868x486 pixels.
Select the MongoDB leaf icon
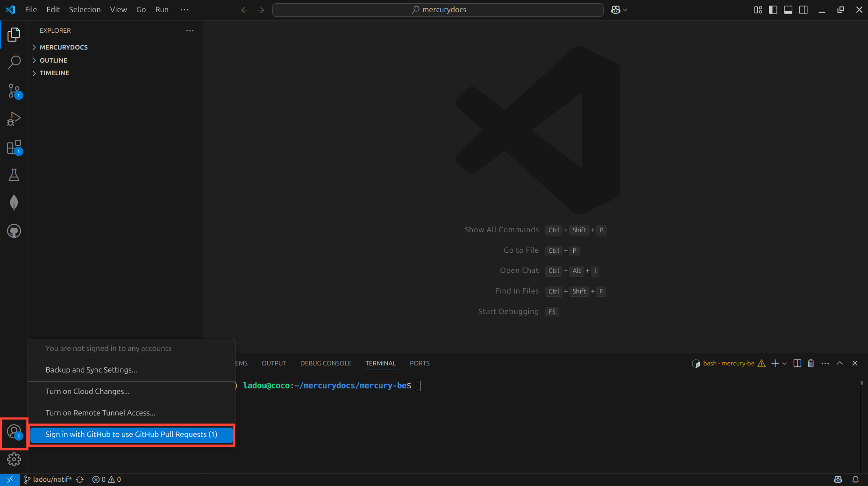pyautogui.click(x=14, y=202)
